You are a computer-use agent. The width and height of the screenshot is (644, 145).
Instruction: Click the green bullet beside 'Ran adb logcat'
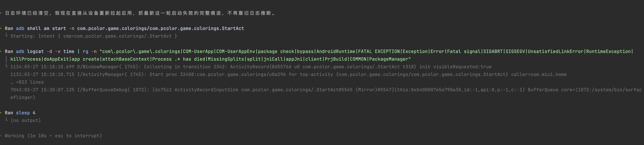click(x=1, y=52)
